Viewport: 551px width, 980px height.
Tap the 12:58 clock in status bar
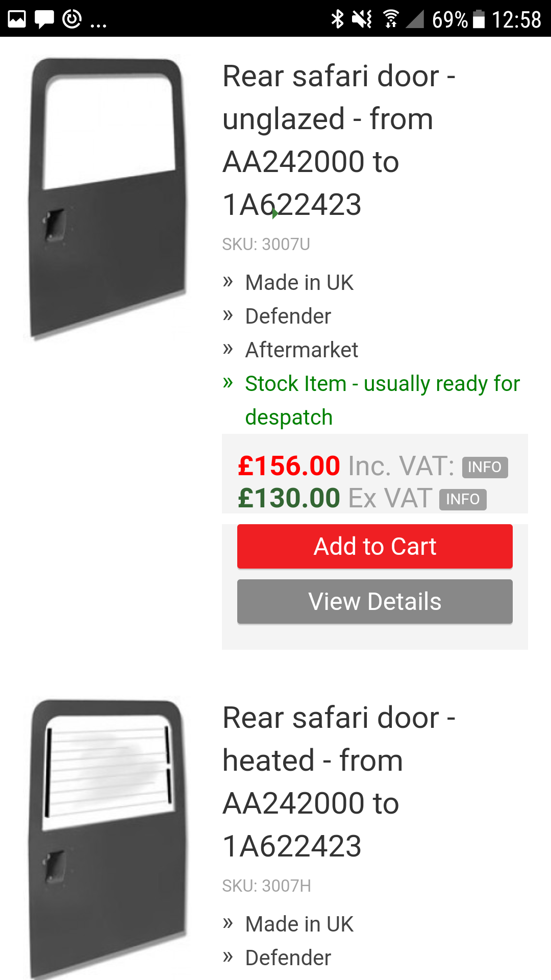pos(516,19)
